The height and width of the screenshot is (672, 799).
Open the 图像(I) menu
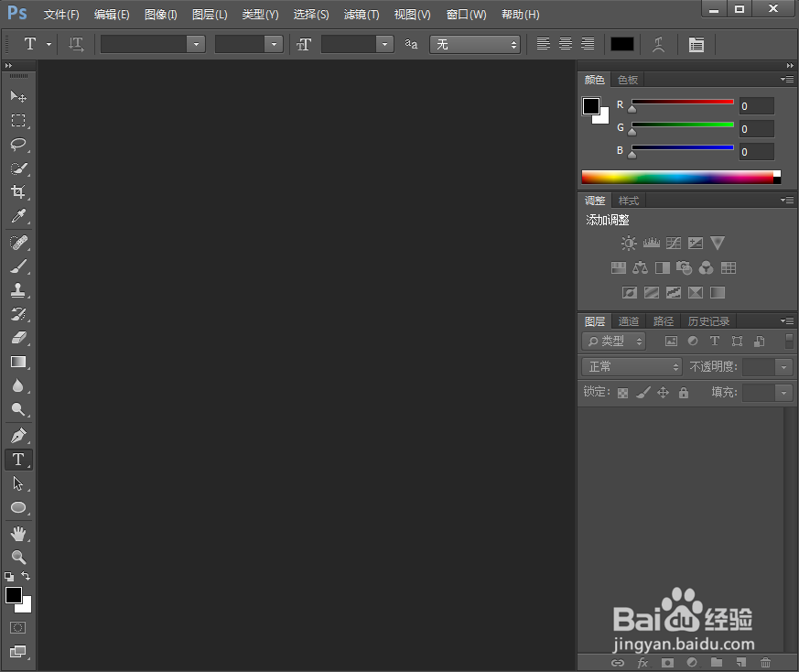[160, 15]
